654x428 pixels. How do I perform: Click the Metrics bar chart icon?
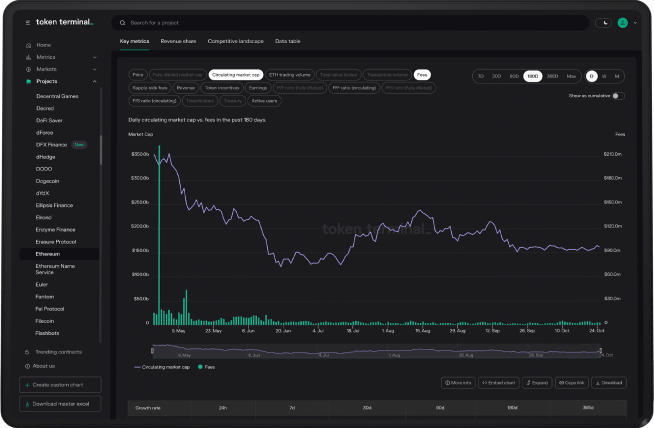29,57
